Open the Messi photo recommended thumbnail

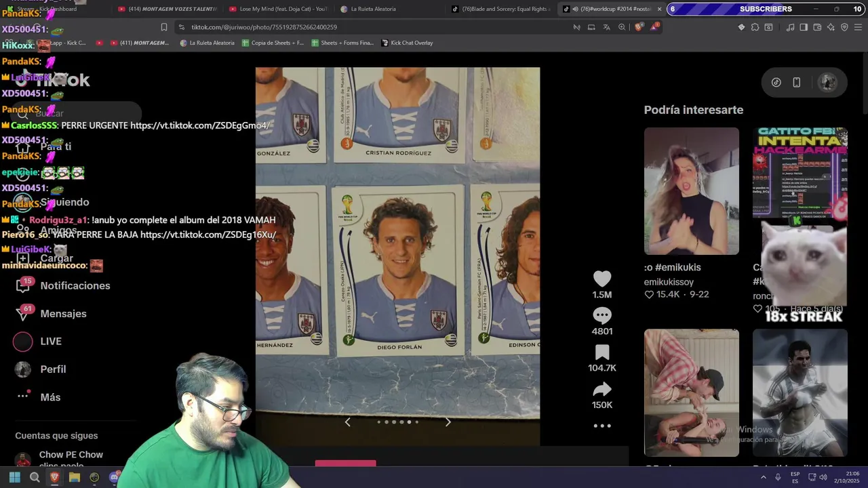point(800,392)
